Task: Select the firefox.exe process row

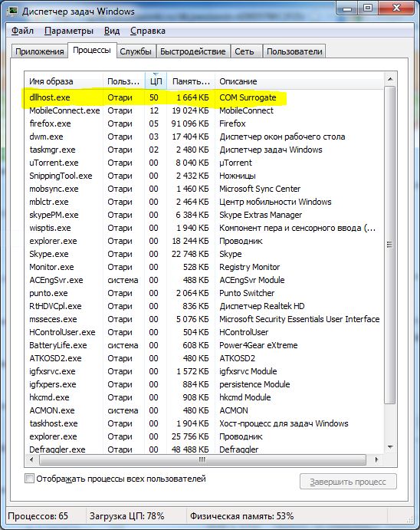Action: coord(205,123)
